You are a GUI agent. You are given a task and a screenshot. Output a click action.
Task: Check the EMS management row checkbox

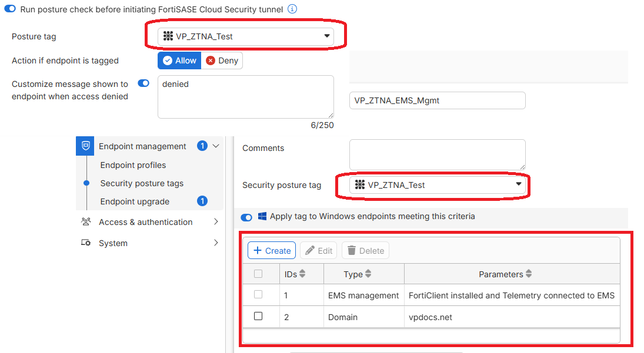pos(258,294)
